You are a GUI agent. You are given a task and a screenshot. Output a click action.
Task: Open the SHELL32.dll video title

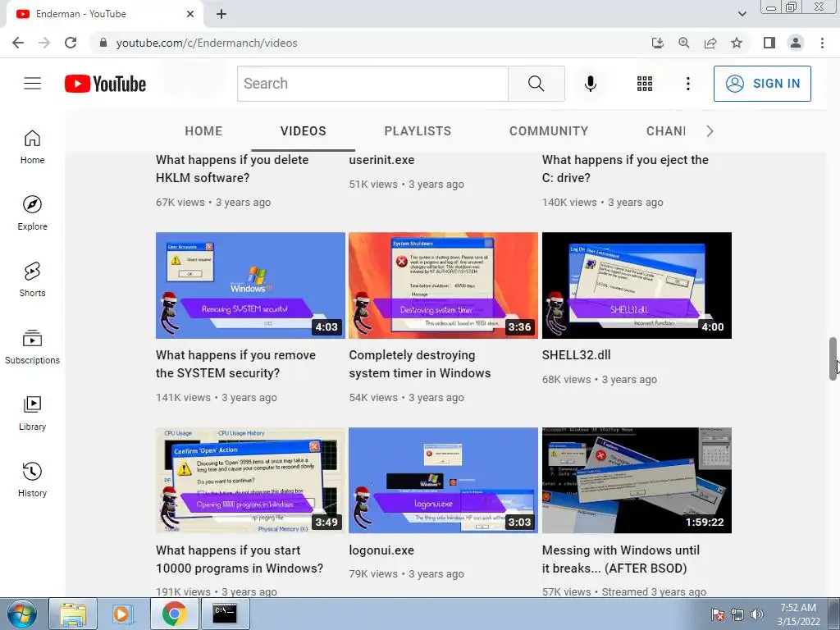[x=577, y=355]
